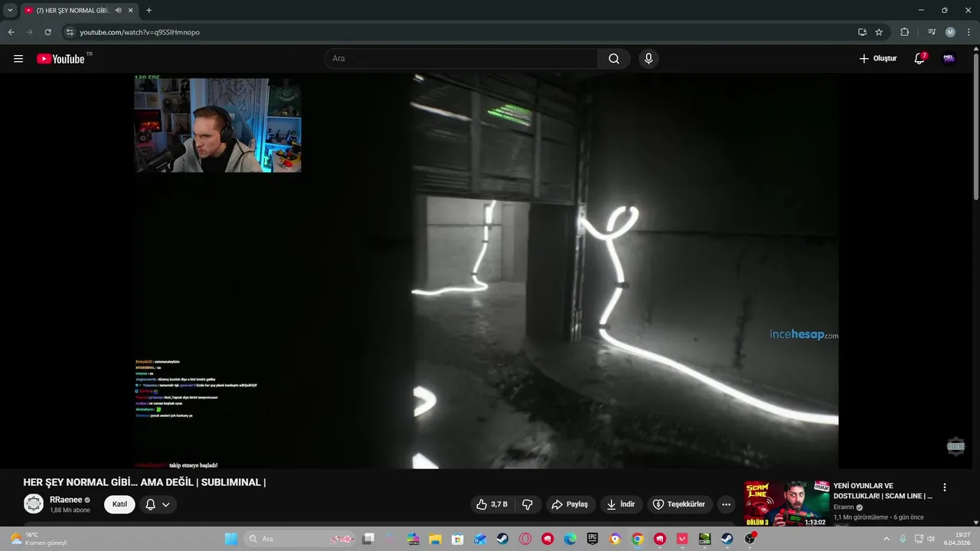Open Outlook from taskbar

click(x=480, y=539)
